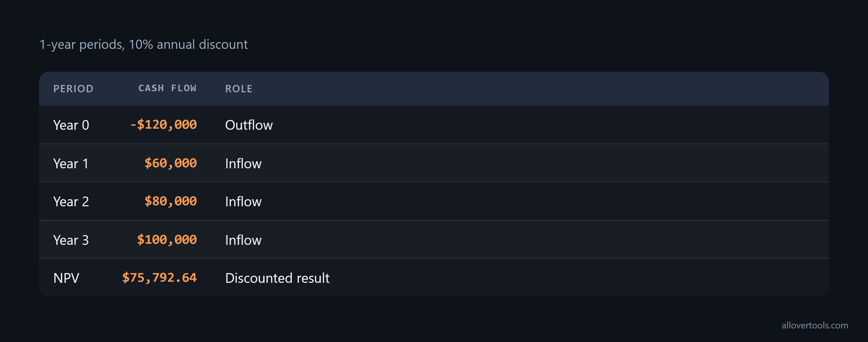The image size is (868, 342).
Task: Select the NPV row label
Action: (x=66, y=278)
